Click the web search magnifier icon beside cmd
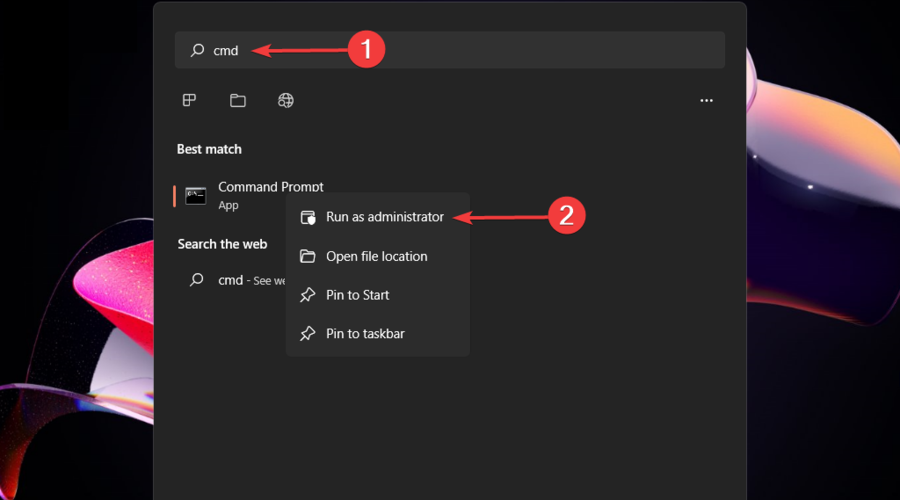 pos(197,280)
